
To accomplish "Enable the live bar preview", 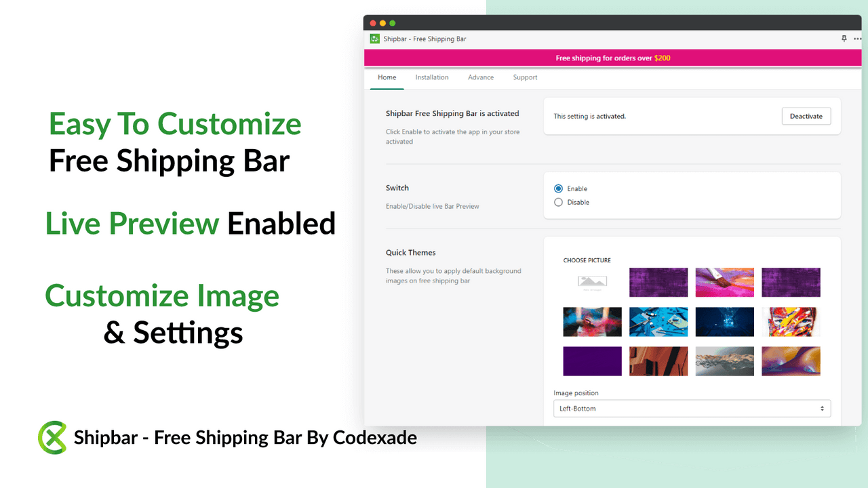I will pos(558,188).
